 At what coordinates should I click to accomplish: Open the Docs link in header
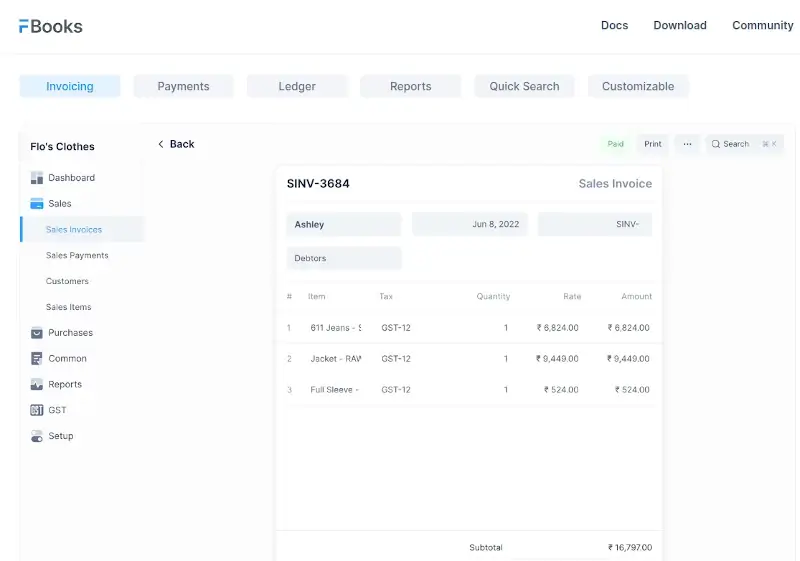click(x=614, y=26)
